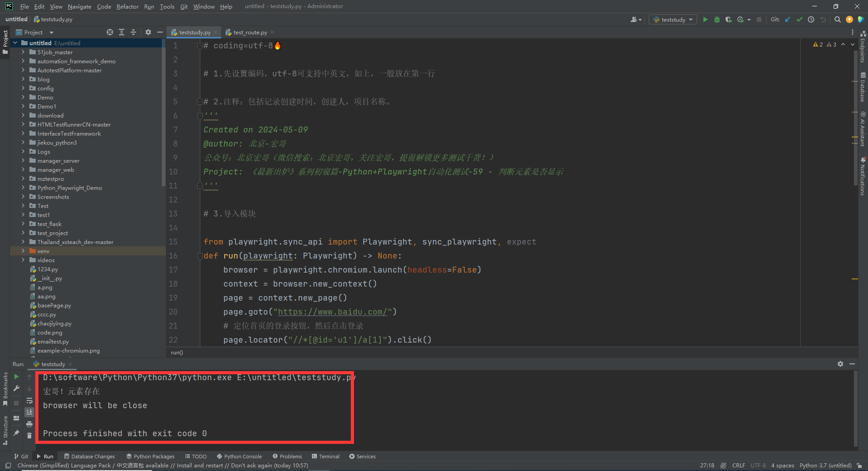Click the Python 3.7 interpreter in status bar
The width and height of the screenshot is (868, 471).
[826, 466]
